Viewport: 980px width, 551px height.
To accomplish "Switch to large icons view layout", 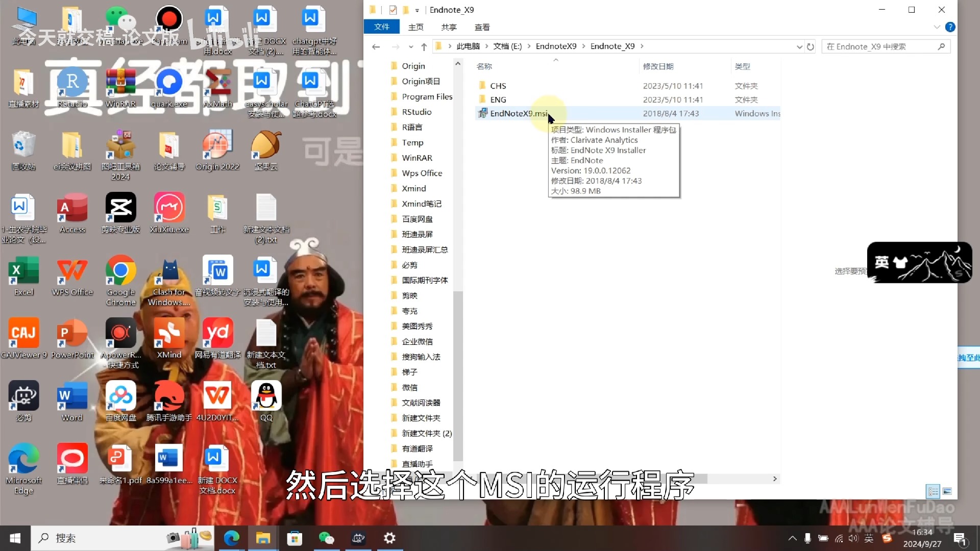I will coord(947,491).
